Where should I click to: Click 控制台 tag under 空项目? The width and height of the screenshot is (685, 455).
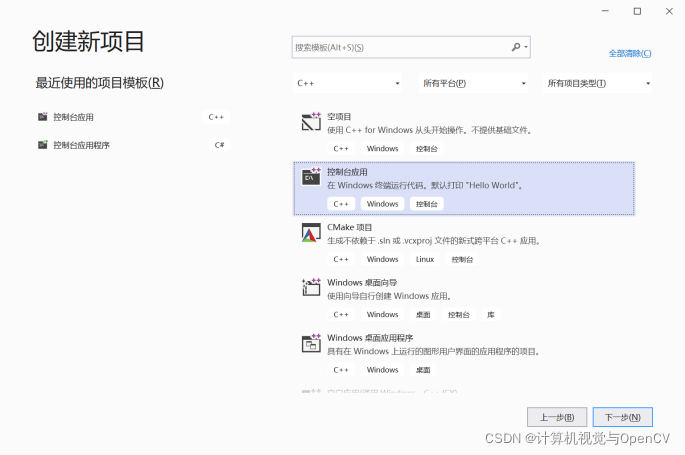(426, 148)
